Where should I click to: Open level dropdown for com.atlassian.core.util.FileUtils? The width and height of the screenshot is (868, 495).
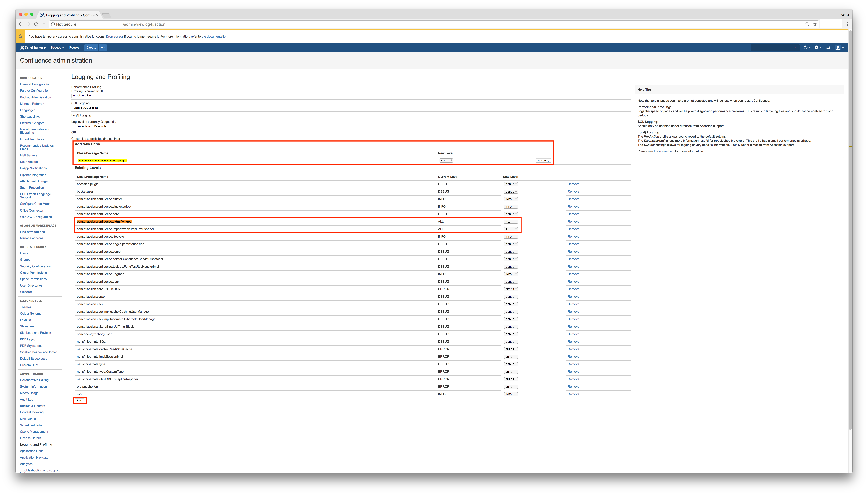pyautogui.click(x=511, y=289)
